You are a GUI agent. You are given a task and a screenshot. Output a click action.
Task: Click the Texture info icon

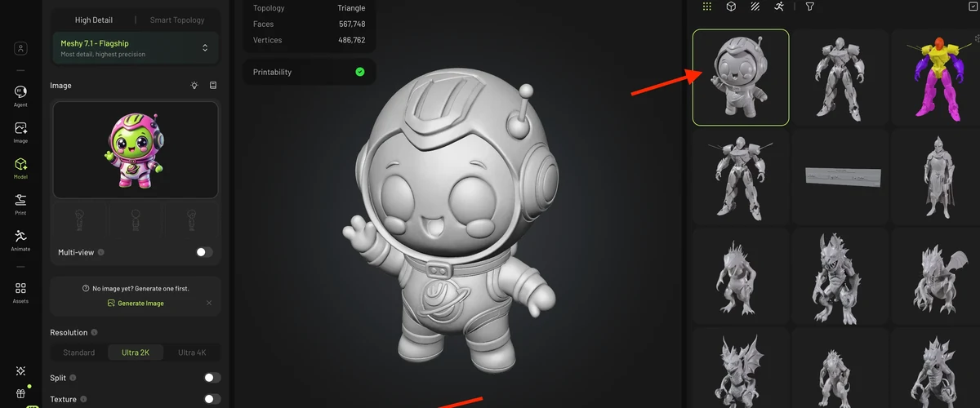85,399
